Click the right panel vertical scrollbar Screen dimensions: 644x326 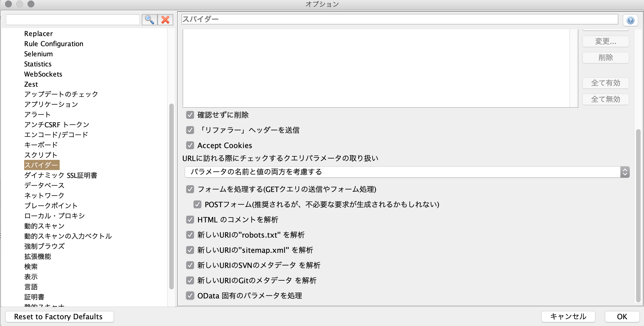[x=638, y=215]
